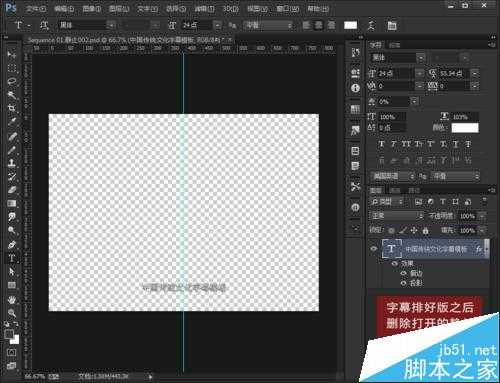Select the Move tool
500x383 pixels.
pos(12,54)
